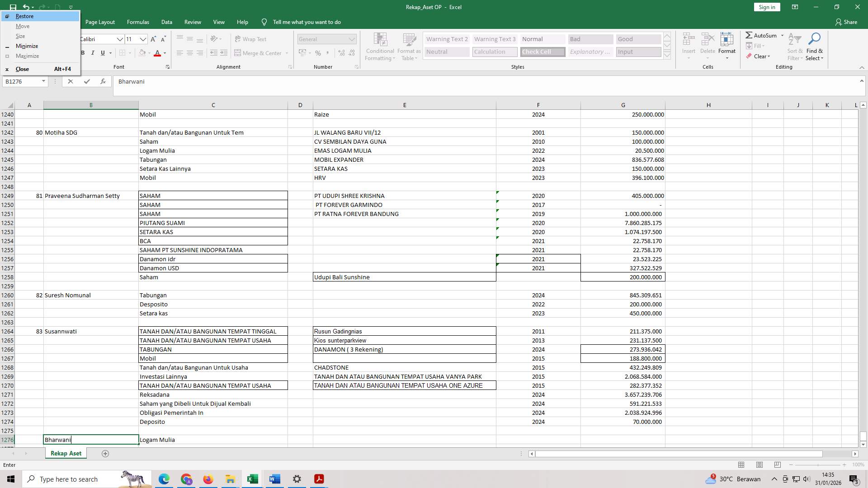Toggle underline formatting
868x488 pixels.
[102, 53]
